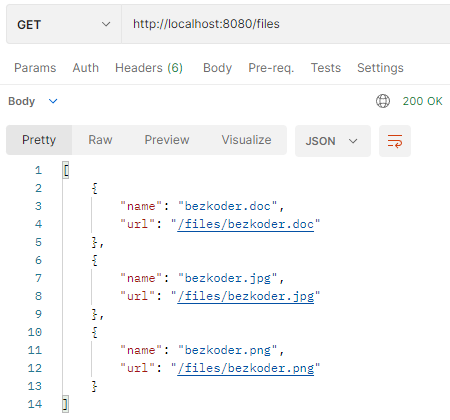Go to the Pre-req. tab
Viewport: 450px width, 420px height.
(x=271, y=68)
